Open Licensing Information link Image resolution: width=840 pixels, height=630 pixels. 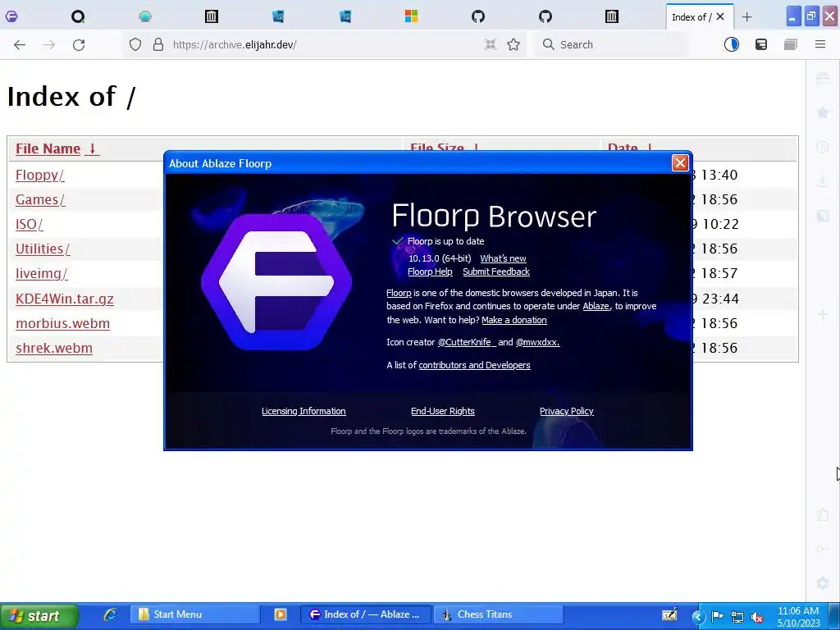point(304,411)
